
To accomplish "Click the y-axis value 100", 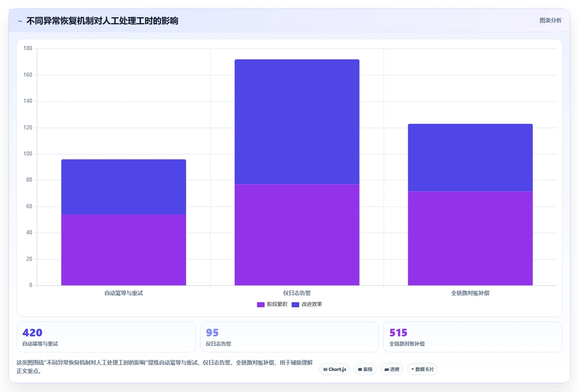I will click(28, 154).
